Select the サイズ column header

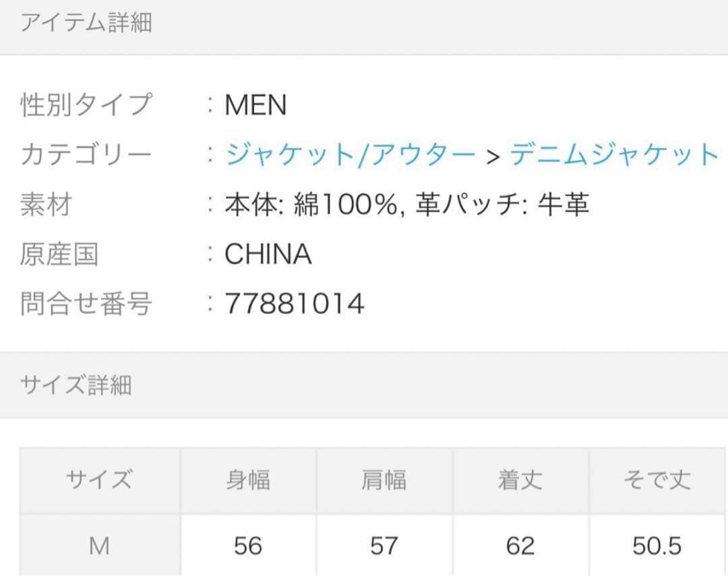(x=100, y=478)
